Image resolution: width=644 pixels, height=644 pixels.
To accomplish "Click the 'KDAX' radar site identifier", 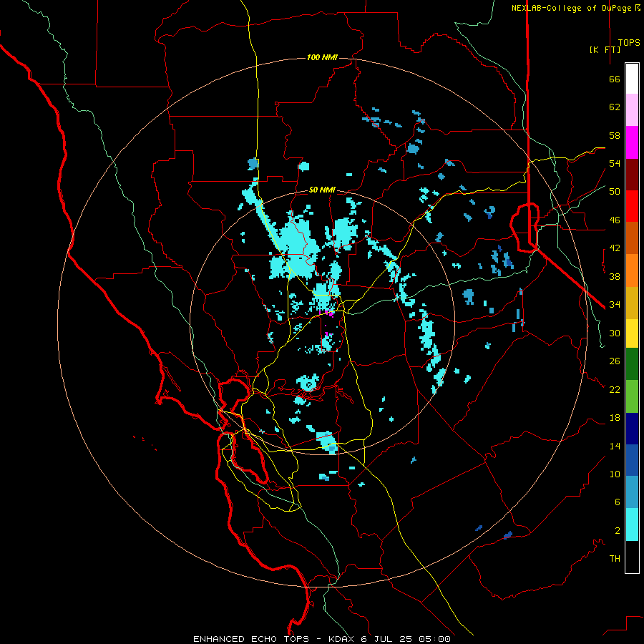I will [x=343, y=639].
